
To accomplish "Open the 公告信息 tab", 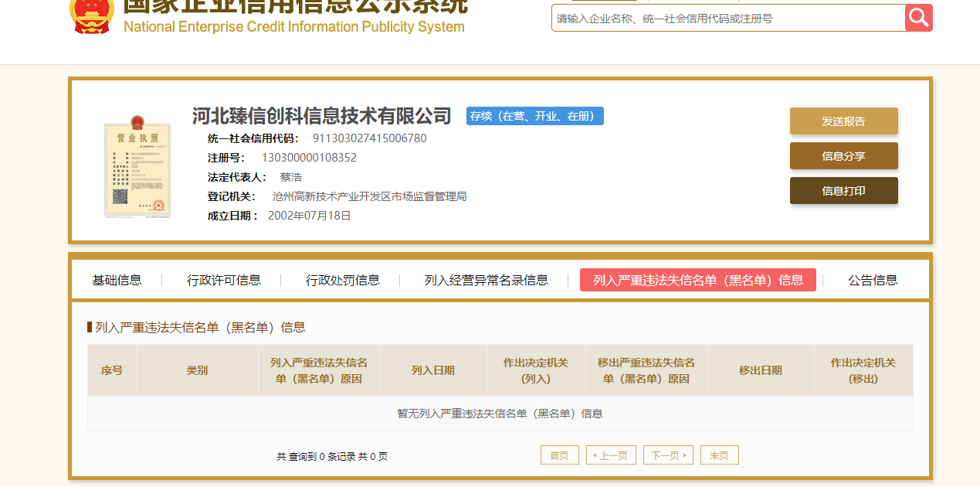I will tap(873, 280).
